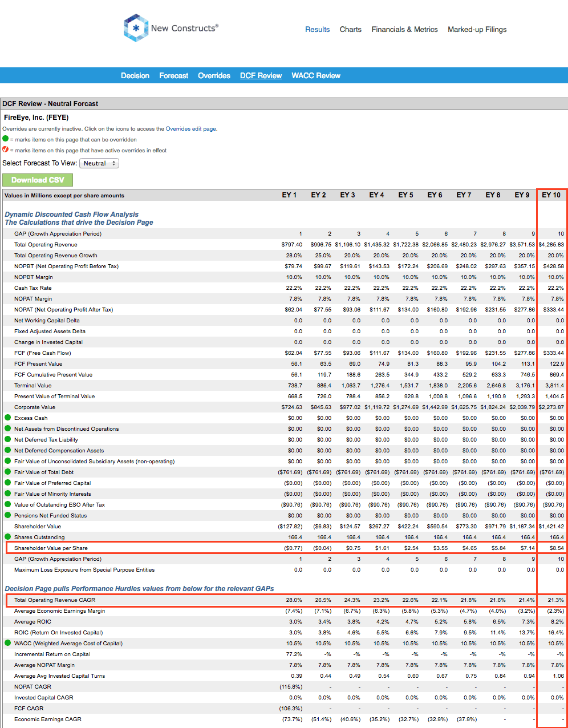Follow the Overrides edit page link

coord(191,129)
